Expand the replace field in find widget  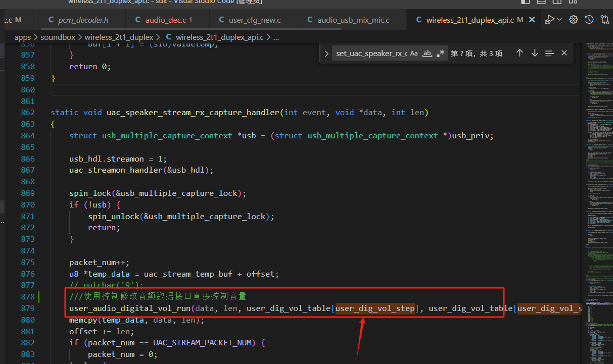pyautogui.click(x=326, y=54)
